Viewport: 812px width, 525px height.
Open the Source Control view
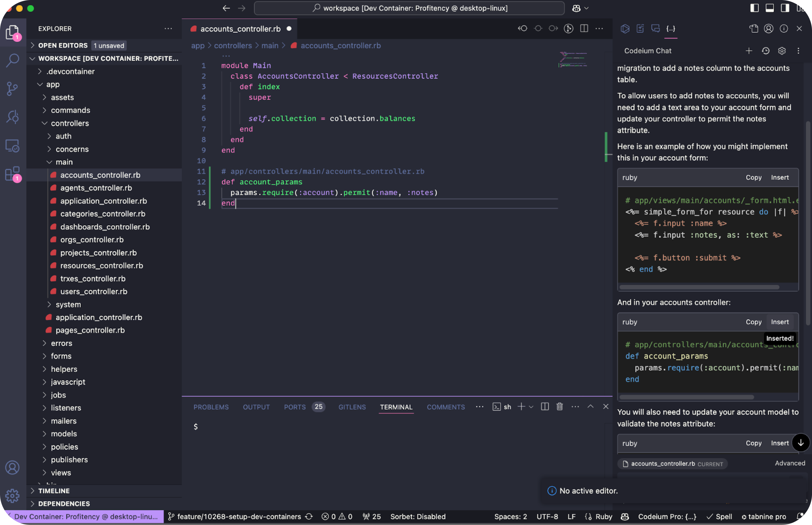coord(13,89)
